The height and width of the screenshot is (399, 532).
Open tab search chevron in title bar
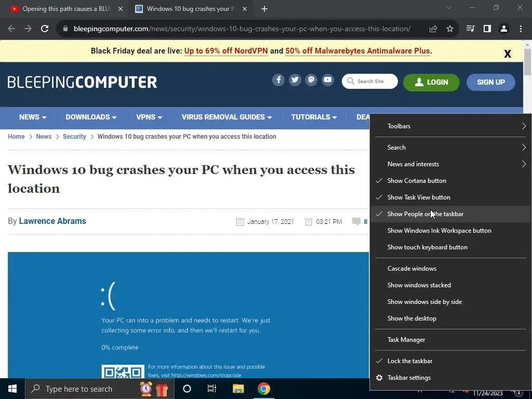(448, 7)
